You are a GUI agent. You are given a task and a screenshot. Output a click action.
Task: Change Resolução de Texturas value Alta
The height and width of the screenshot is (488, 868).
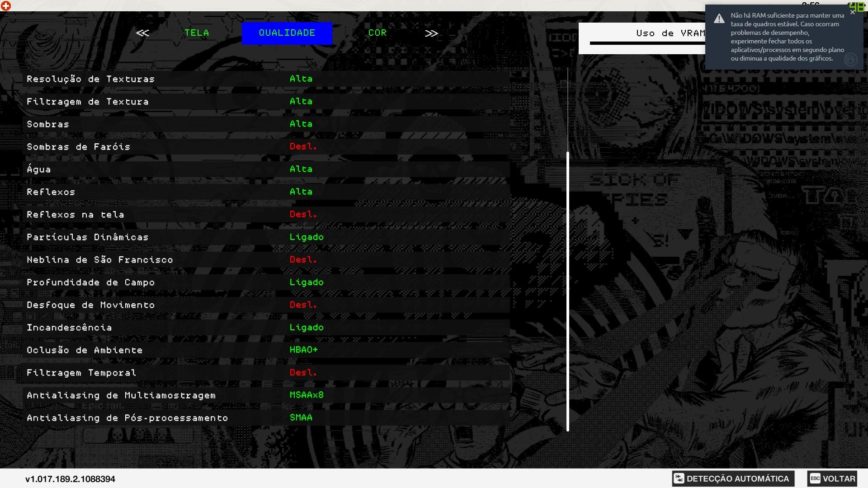pyautogui.click(x=301, y=79)
